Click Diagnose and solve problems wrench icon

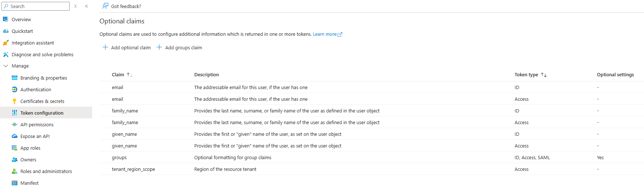click(5, 54)
